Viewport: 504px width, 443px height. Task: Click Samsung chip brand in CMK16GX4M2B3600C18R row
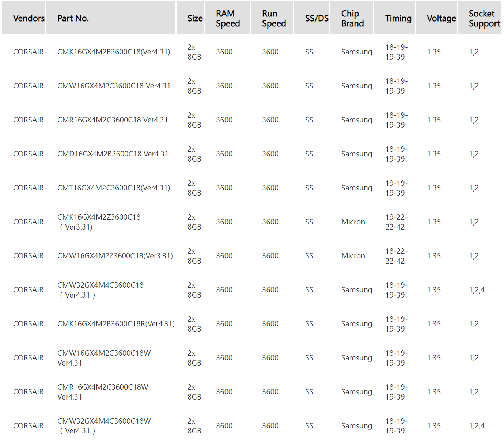[x=357, y=324]
